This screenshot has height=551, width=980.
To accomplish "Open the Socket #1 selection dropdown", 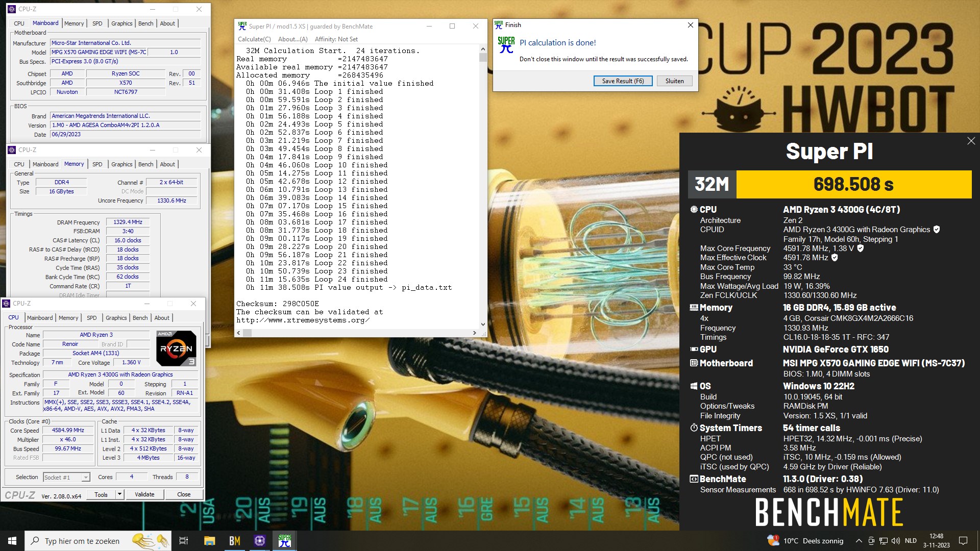I will (66, 477).
